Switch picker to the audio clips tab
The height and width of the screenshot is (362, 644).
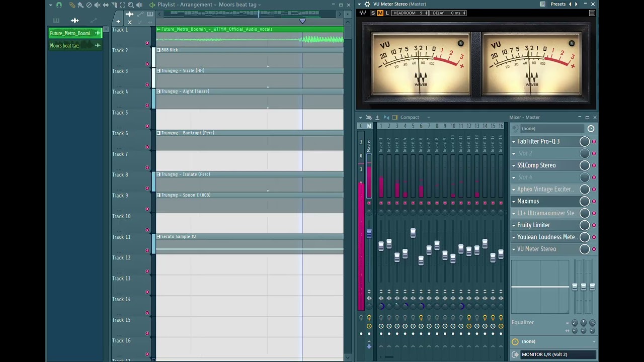(75, 21)
